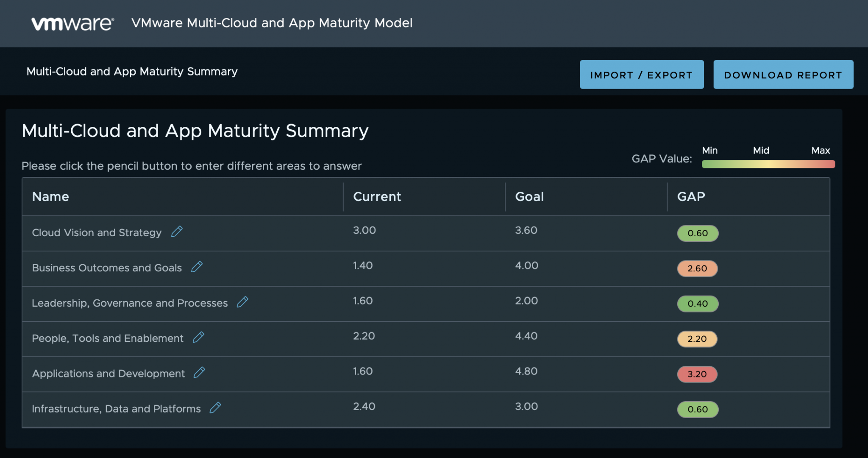Viewport: 868px width, 458px height.
Task: Click the IMPORT / EXPORT button
Action: click(x=641, y=74)
